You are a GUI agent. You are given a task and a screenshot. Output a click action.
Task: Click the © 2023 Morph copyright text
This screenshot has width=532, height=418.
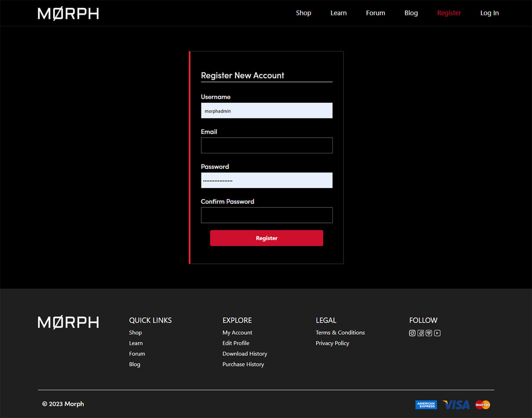[x=63, y=404]
